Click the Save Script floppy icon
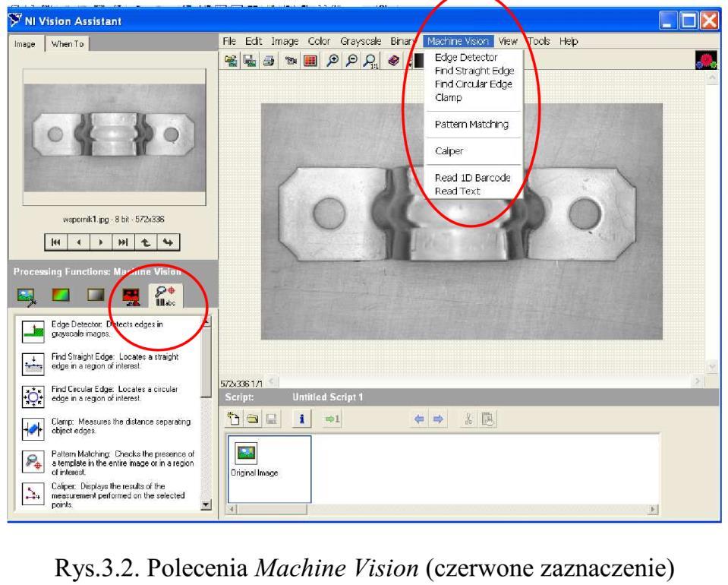Viewport: 728px width, 585px height. pos(272,419)
